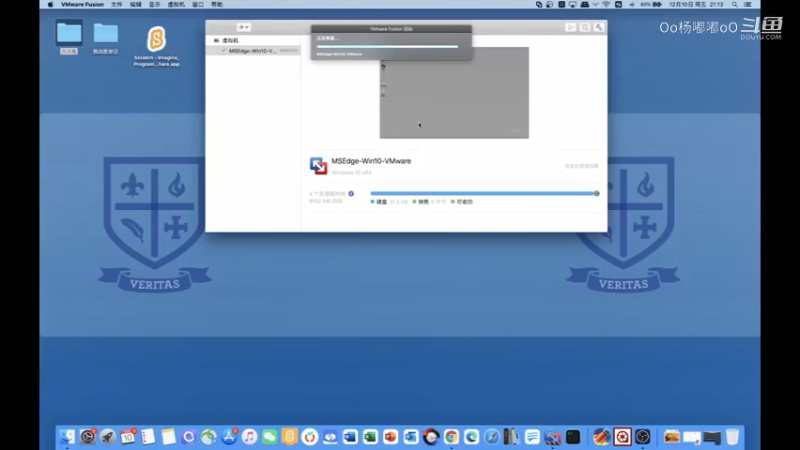Click the 虚拟机 sidebar header
Image resolution: width=800 pixels, height=450 pixels.
point(230,40)
